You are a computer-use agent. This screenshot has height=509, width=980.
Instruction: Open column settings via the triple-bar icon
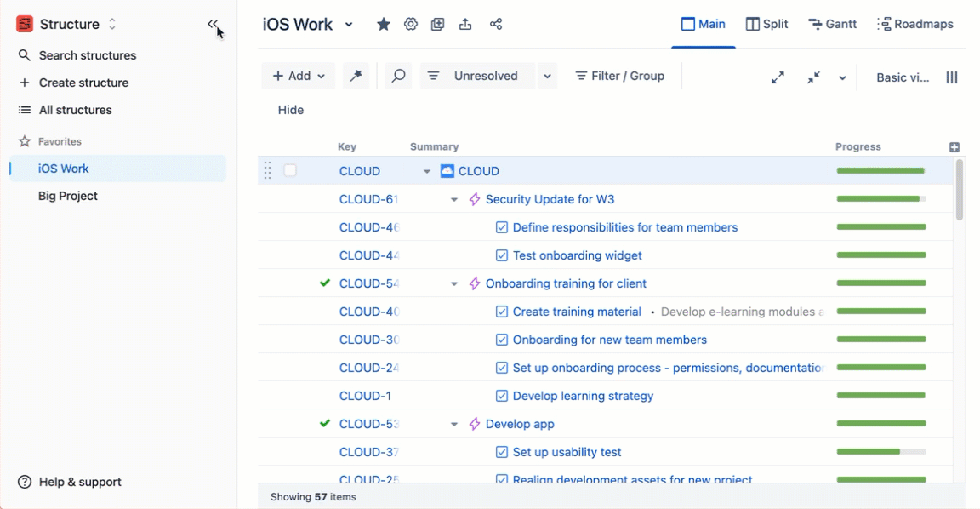pyautogui.click(x=952, y=77)
